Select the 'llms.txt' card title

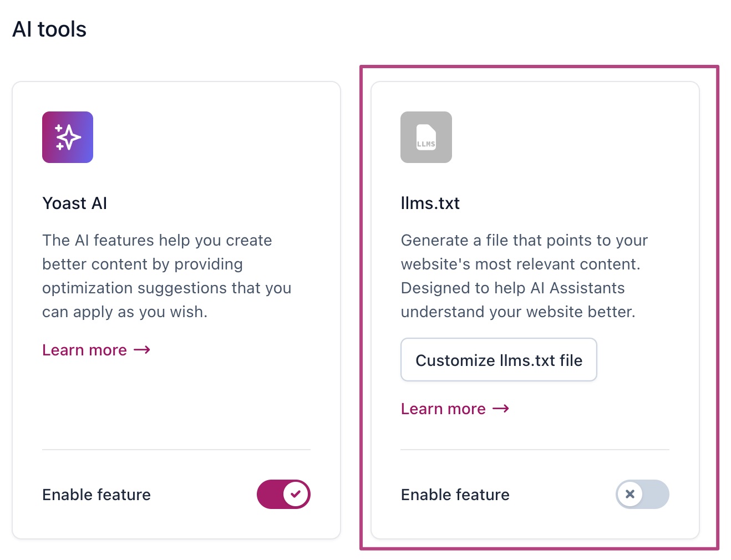pos(430,203)
